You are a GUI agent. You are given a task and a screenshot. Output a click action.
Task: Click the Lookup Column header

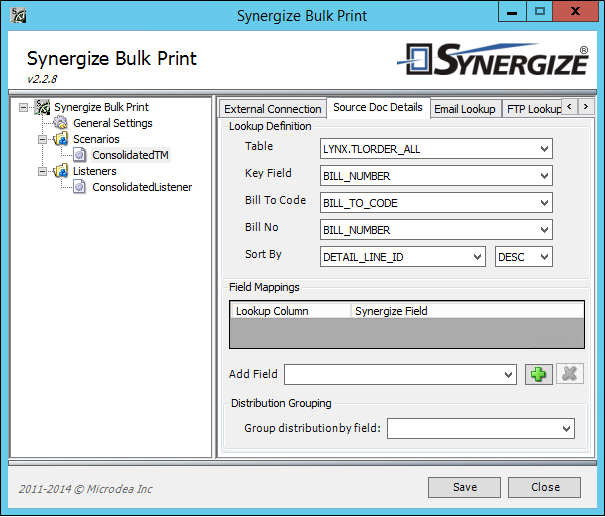pyautogui.click(x=291, y=311)
